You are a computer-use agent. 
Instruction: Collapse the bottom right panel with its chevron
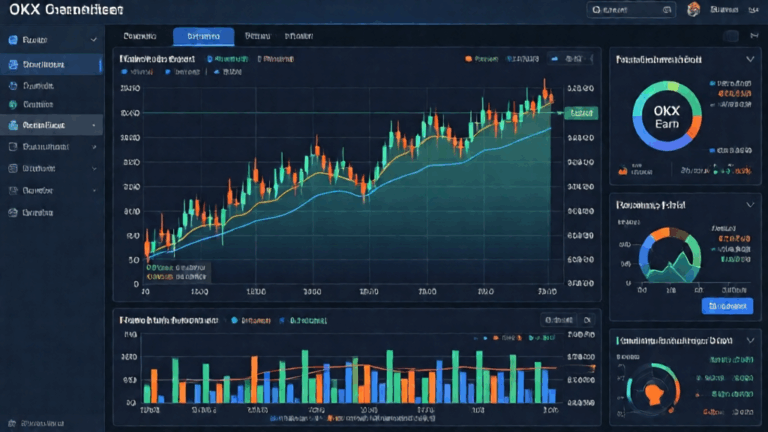tap(750, 340)
